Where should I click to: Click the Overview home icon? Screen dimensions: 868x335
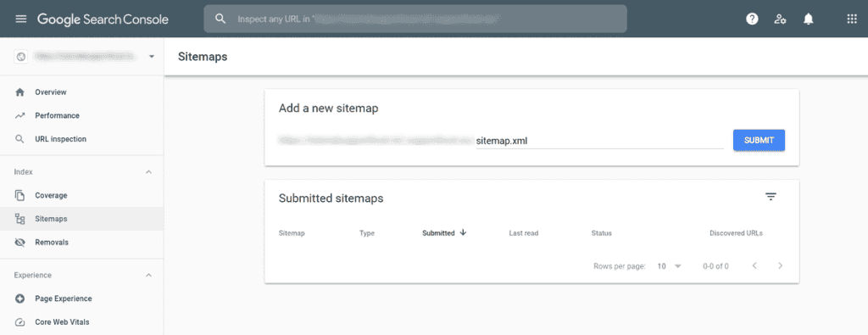click(x=20, y=92)
